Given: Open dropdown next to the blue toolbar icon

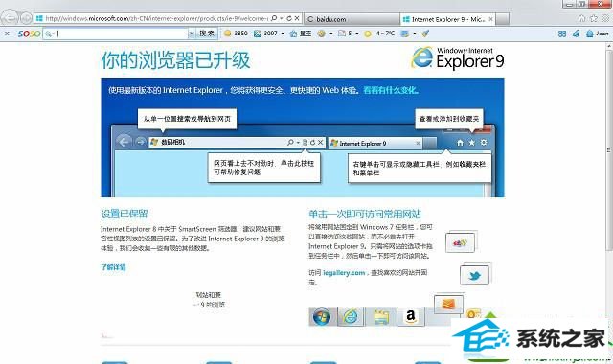Looking at the screenshot, I should pos(415,34).
